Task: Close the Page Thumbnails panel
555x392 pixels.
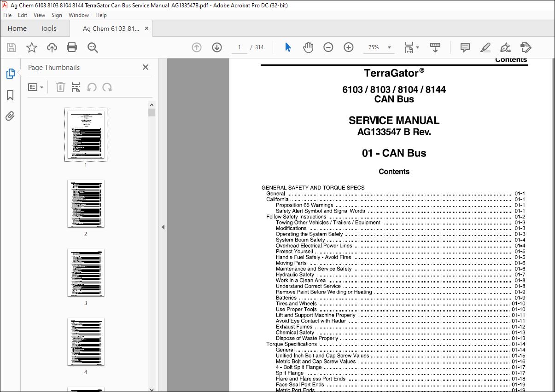Action: click(146, 67)
